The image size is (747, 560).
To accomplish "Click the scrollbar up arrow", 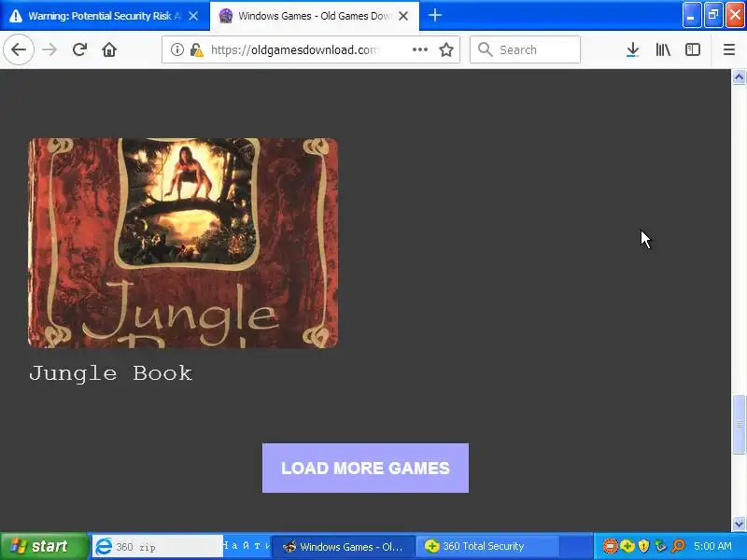I will (739, 77).
